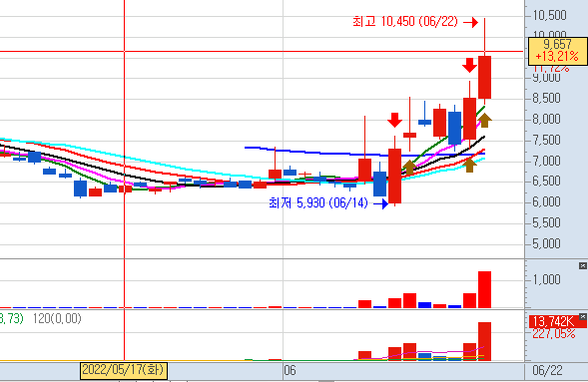Click the 5,000 price axis label

click(547, 243)
